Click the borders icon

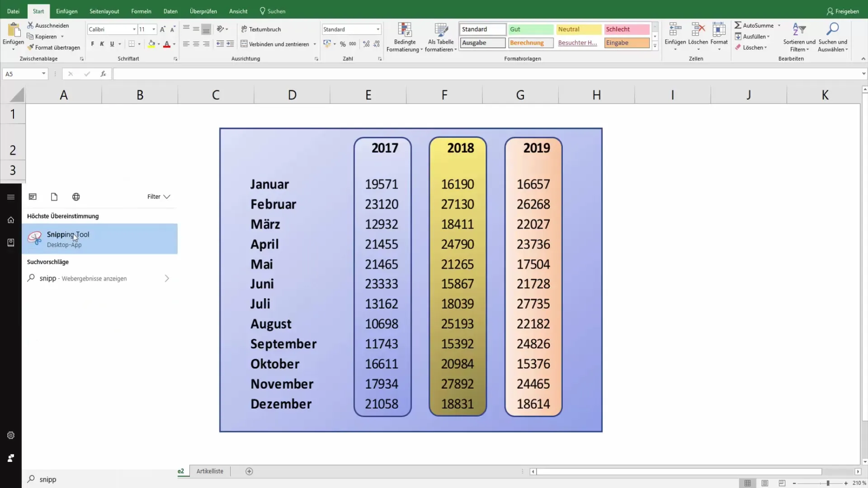point(132,44)
